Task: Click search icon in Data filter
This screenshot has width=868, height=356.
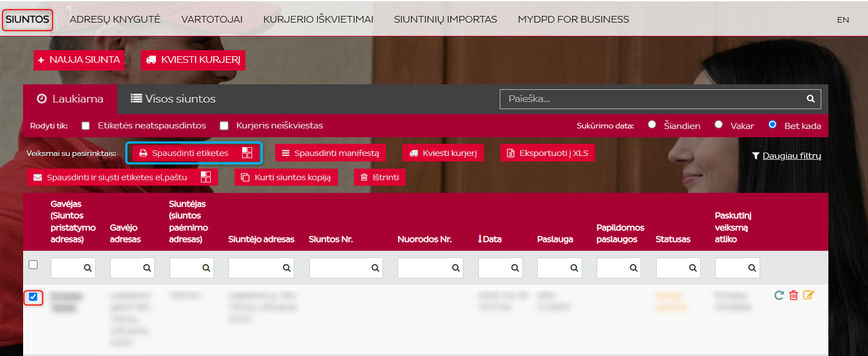Action: [515, 268]
